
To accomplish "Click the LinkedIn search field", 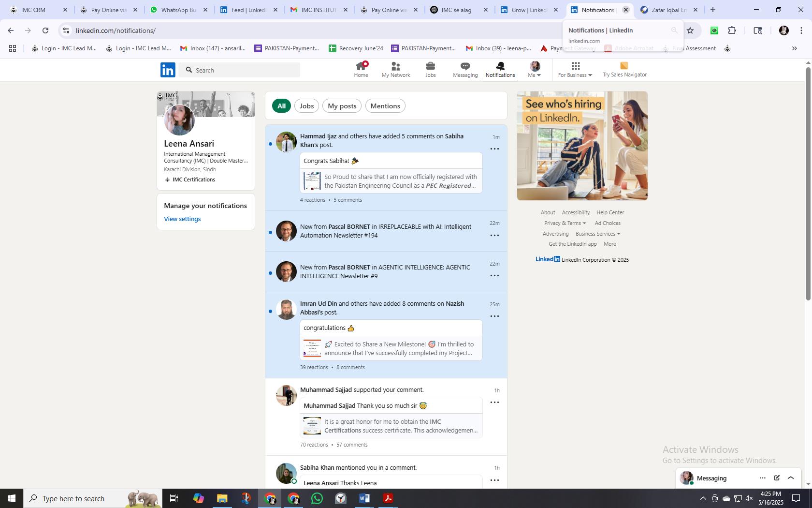I will pos(239,70).
